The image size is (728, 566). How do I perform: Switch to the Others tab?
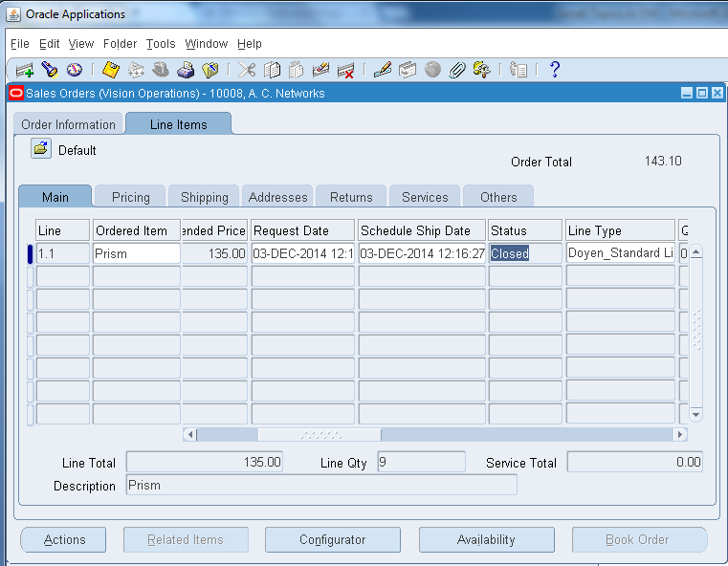pyautogui.click(x=498, y=197)
